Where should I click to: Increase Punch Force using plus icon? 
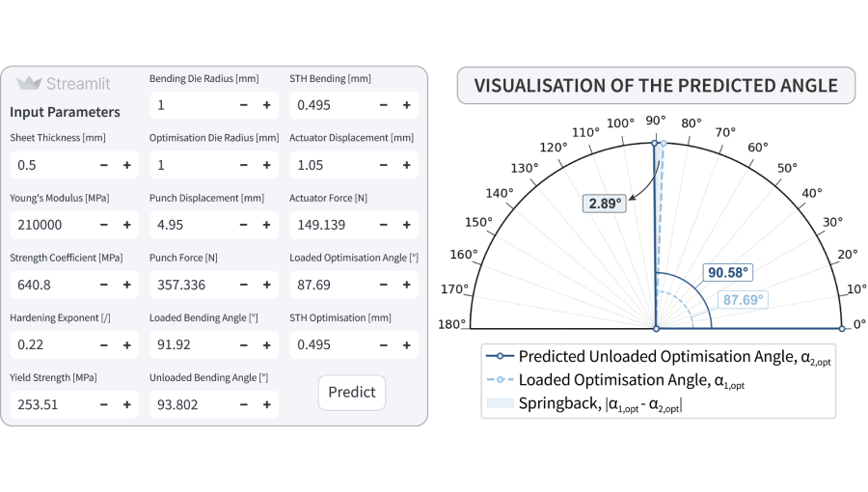coord(267,285)
